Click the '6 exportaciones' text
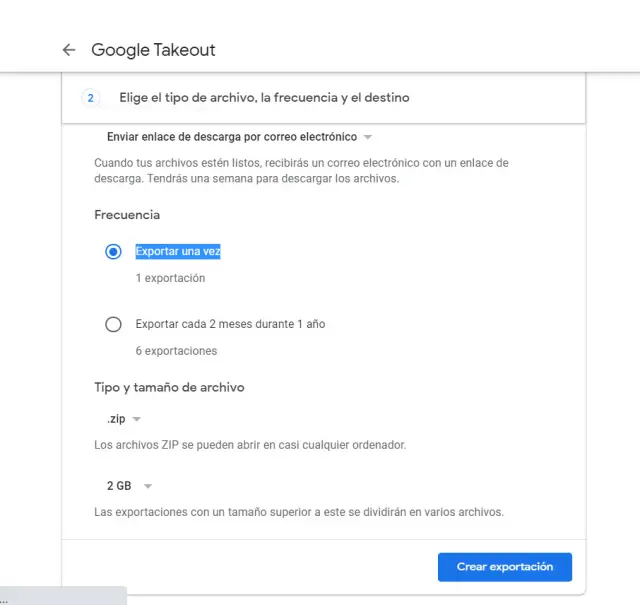The height and width of the screenshot is (605, 640). [x=176, y=351]
